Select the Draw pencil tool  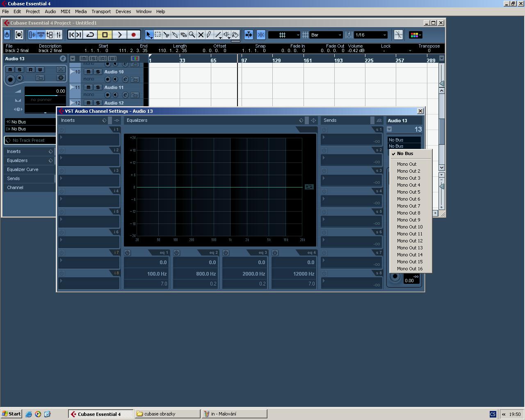click(x=209, y=35)
